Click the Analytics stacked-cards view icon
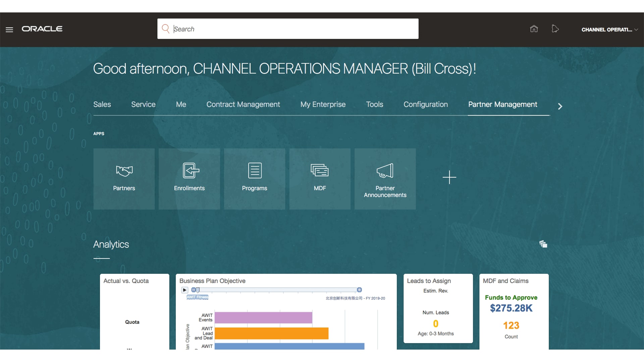 point(543,244)
